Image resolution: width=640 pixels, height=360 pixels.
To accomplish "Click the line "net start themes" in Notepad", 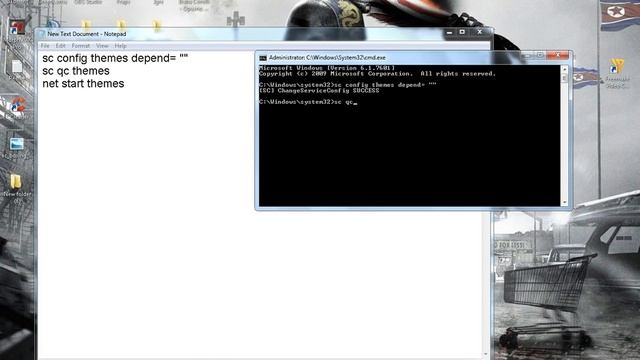I will click(83, 84).
